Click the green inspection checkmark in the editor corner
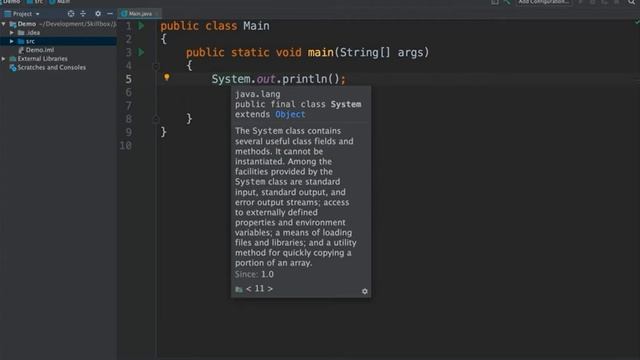 point(637,21)
